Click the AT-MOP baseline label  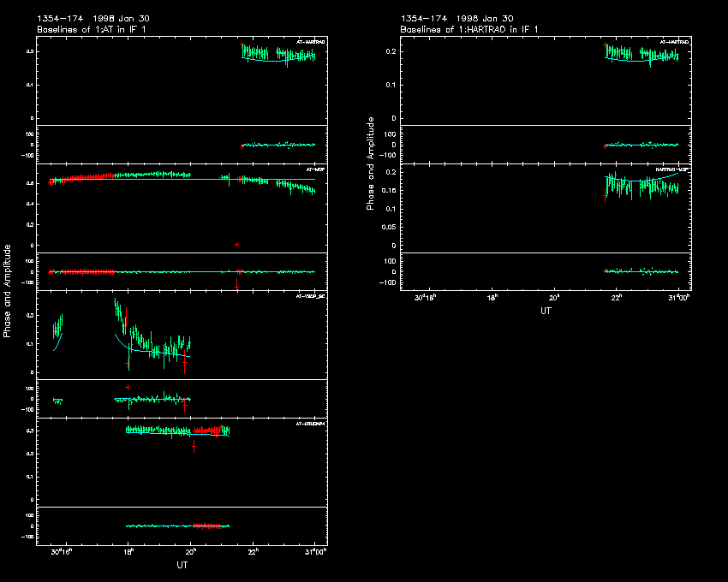coord(316,169)
